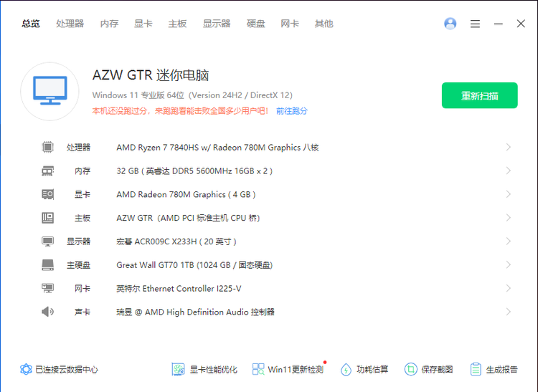This screenshot has height=392, width=538.
Task: Click the 显卡性能优化 icon
Action: coord(179,369)
